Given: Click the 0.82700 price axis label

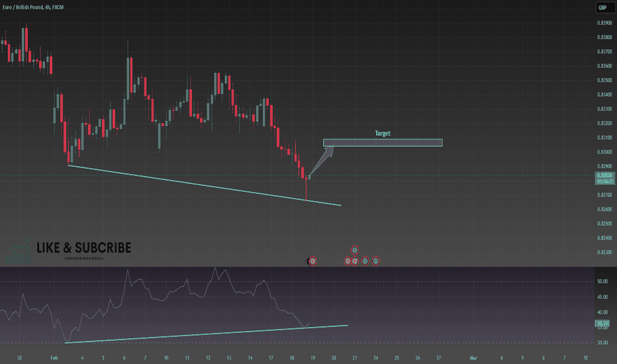Looking at the screenshot, I should pos(604,195).
